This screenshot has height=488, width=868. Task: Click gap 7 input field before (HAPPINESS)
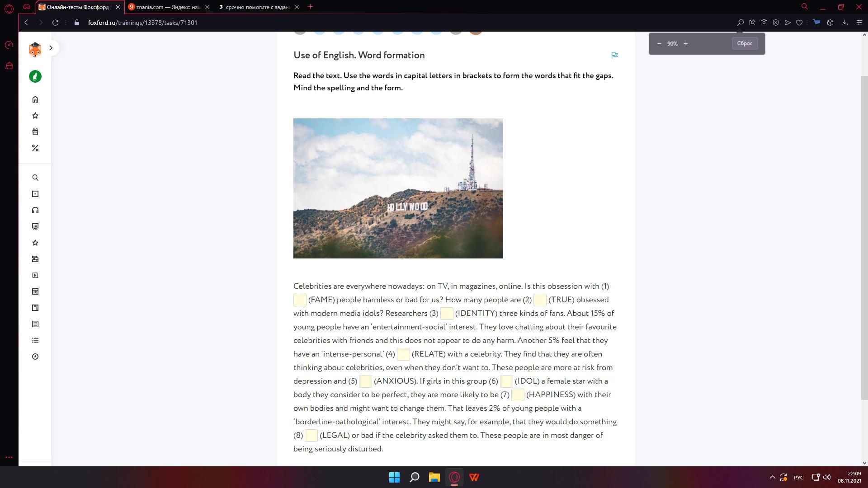518,395
